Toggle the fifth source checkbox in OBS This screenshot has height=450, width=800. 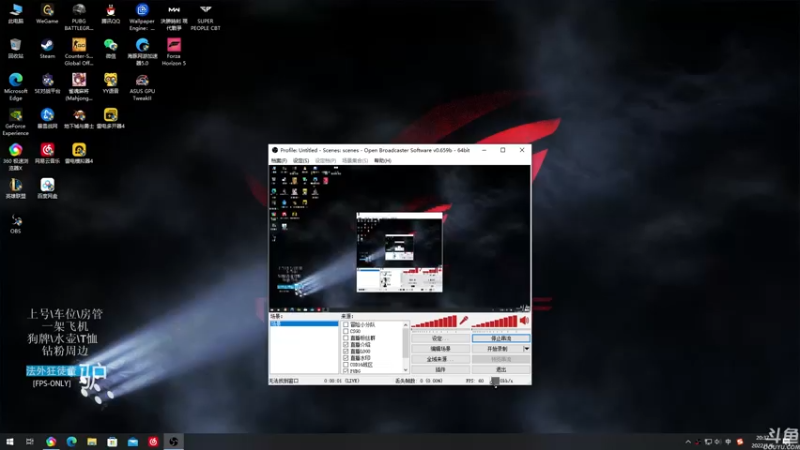click(345, 351)
